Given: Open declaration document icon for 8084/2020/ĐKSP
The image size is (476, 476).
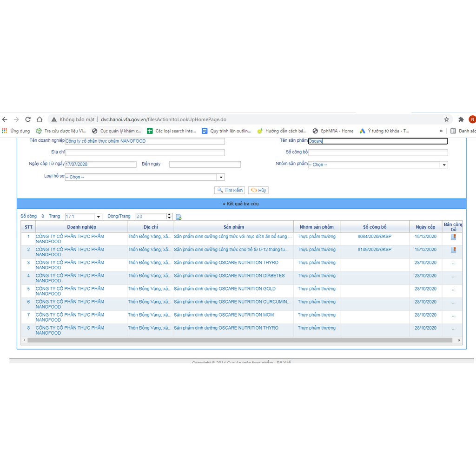Looking at the screenshot, I should tap(453, 237).
